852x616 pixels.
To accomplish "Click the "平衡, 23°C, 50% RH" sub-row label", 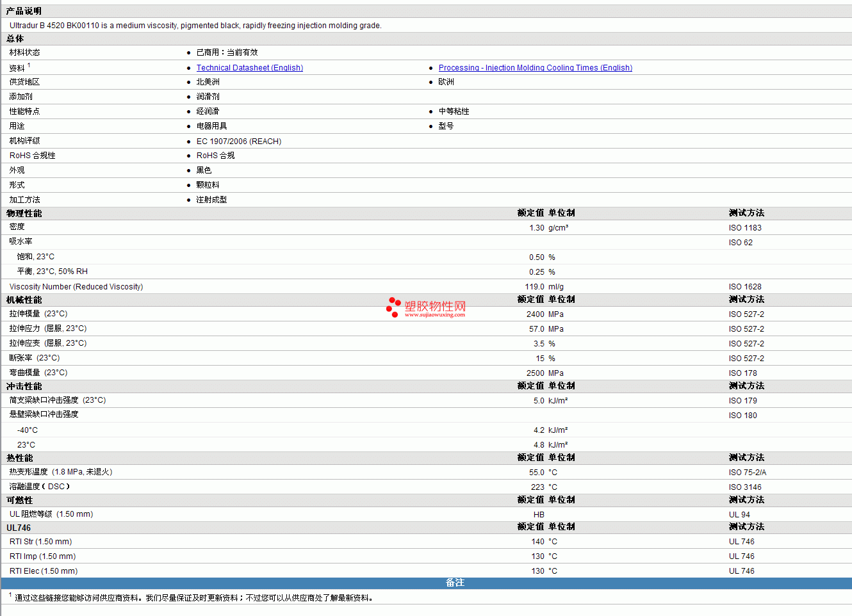I will pyautogui.click(x=53, y=272).
